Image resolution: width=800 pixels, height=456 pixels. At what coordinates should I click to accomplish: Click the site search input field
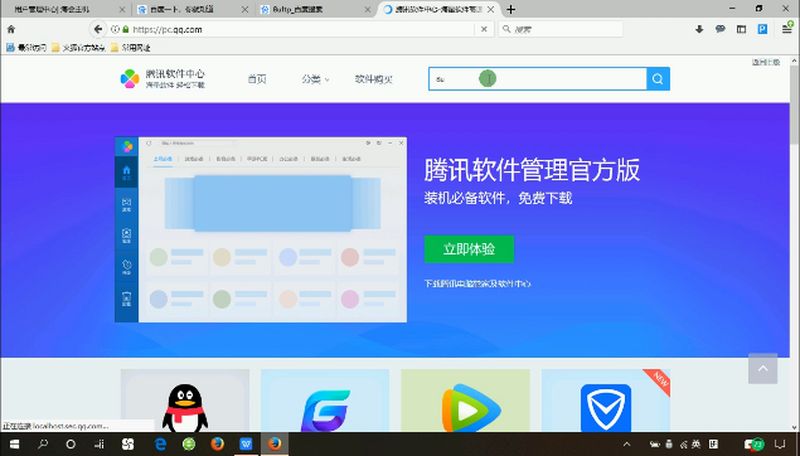point(537,79)
